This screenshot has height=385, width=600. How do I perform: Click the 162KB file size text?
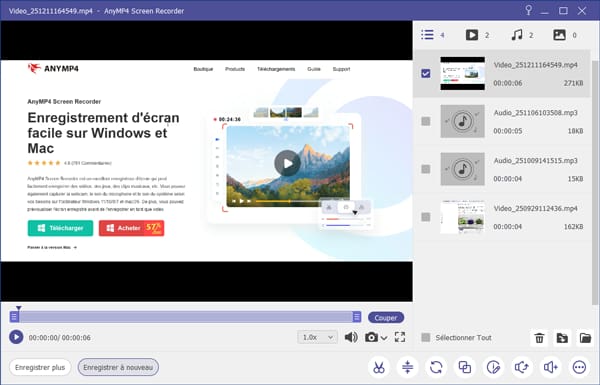pos(573,227)
